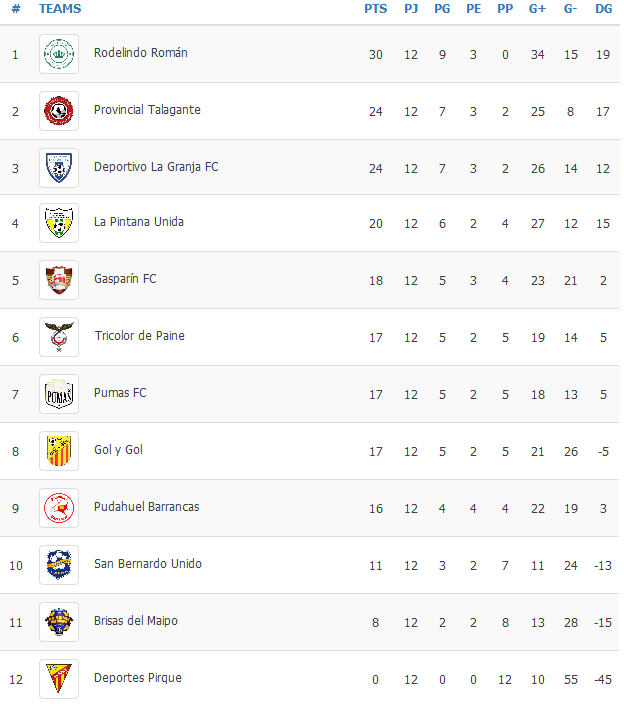Sort table by PTS column header

(375, 9)
